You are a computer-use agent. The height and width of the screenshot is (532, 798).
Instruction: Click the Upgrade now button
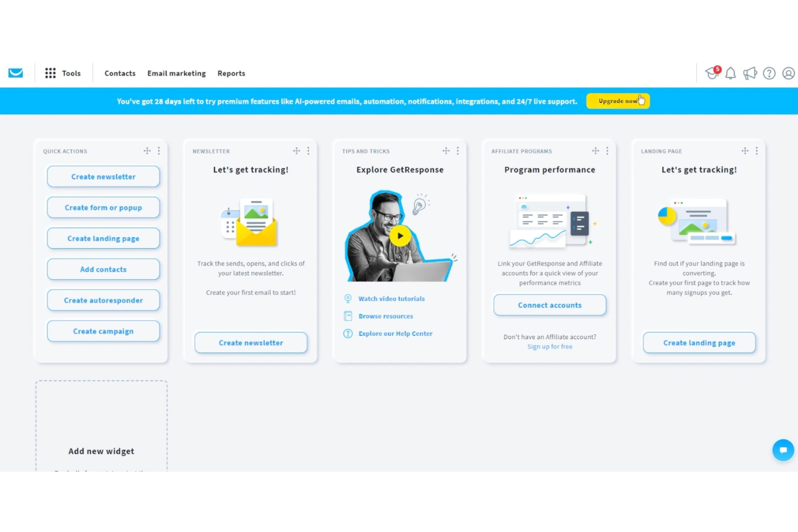[618, 101]
